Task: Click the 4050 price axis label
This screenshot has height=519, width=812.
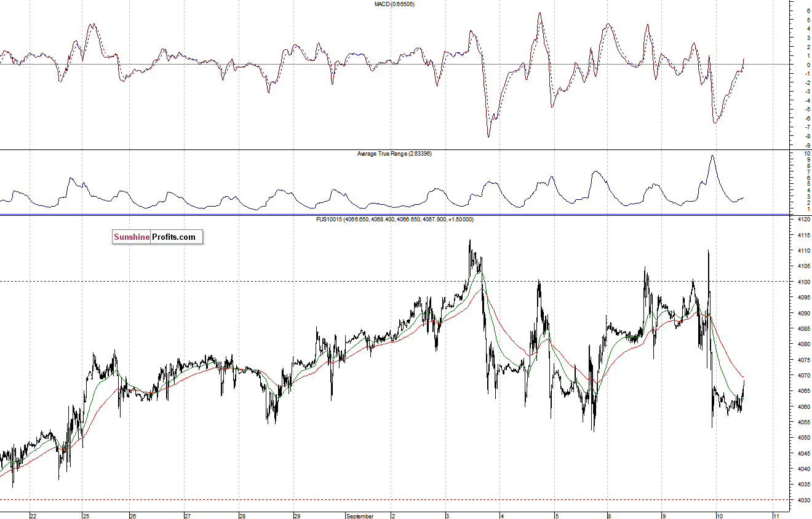Action: 803,438
